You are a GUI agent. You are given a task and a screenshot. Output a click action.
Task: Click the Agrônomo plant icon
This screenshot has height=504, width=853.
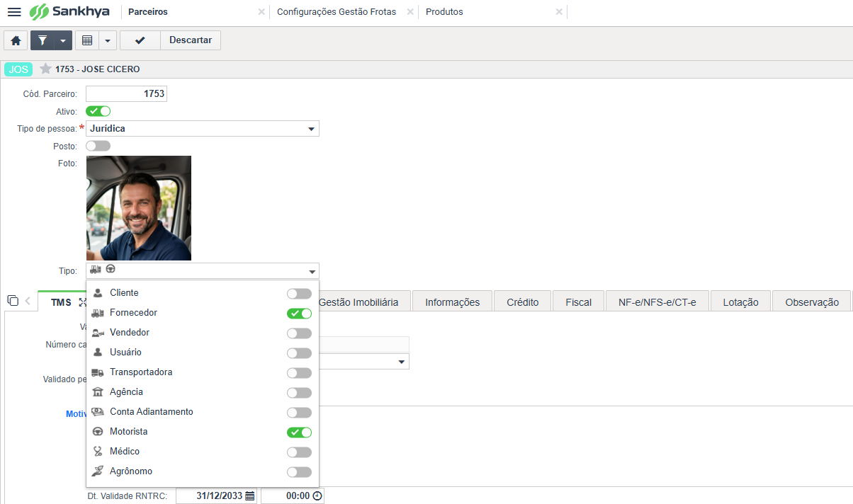tap(98, 471)
